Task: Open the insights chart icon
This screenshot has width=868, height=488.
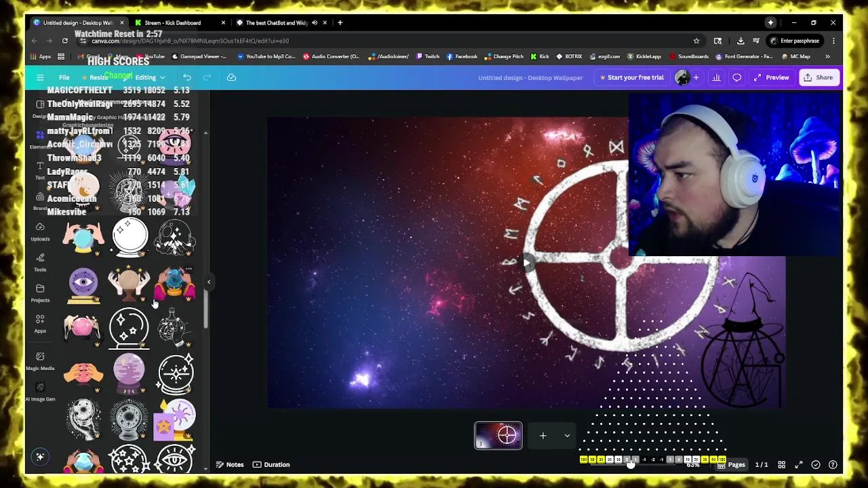Action: click(x=716, y=77)
